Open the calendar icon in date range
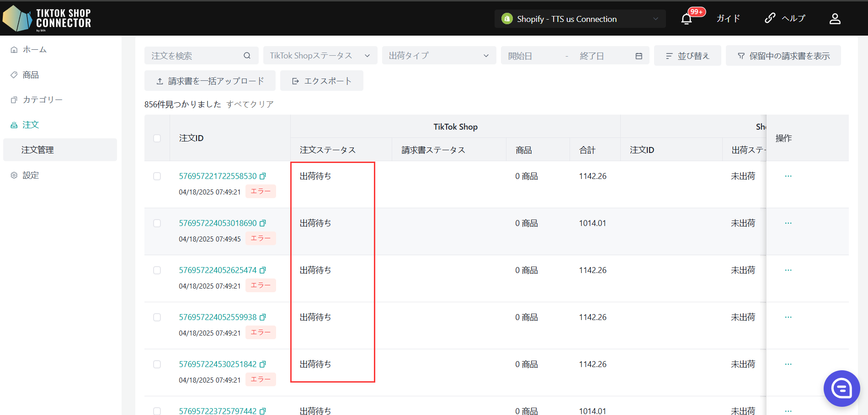 pos(639,56)
